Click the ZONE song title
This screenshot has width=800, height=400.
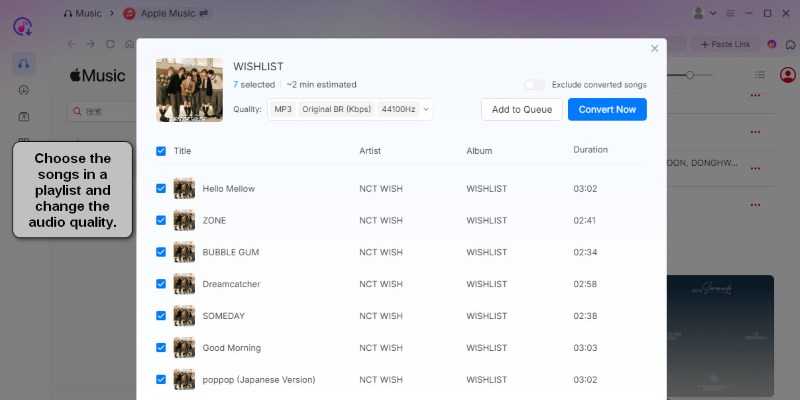(214, 220)
